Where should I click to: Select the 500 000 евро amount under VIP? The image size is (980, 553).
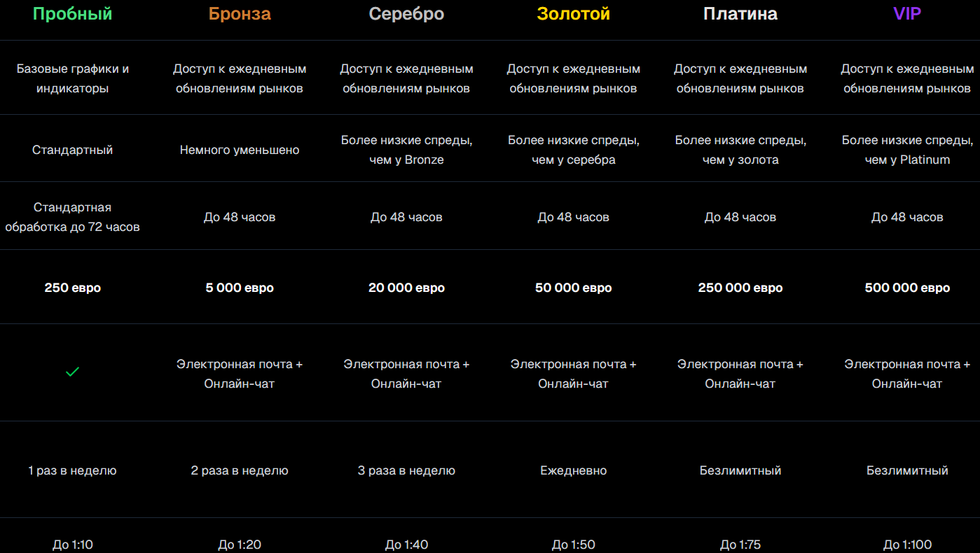[x=906, y=287]
